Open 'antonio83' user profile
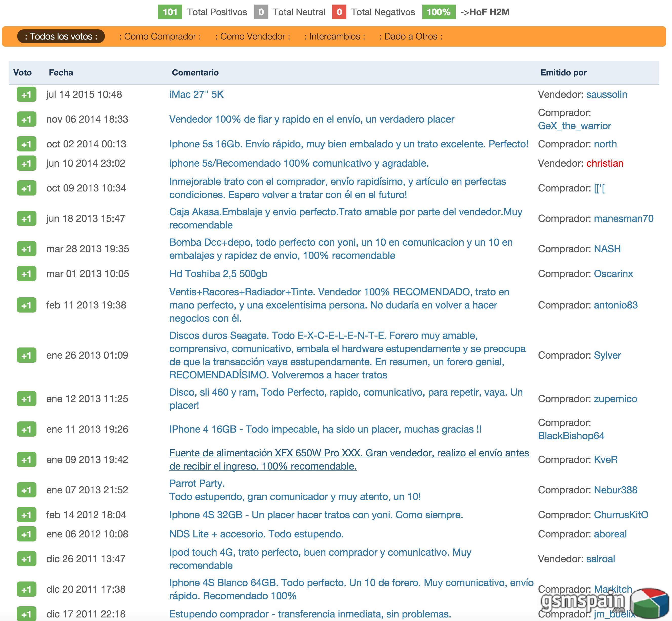Screen dimensions: 672x621 [616, 305]
